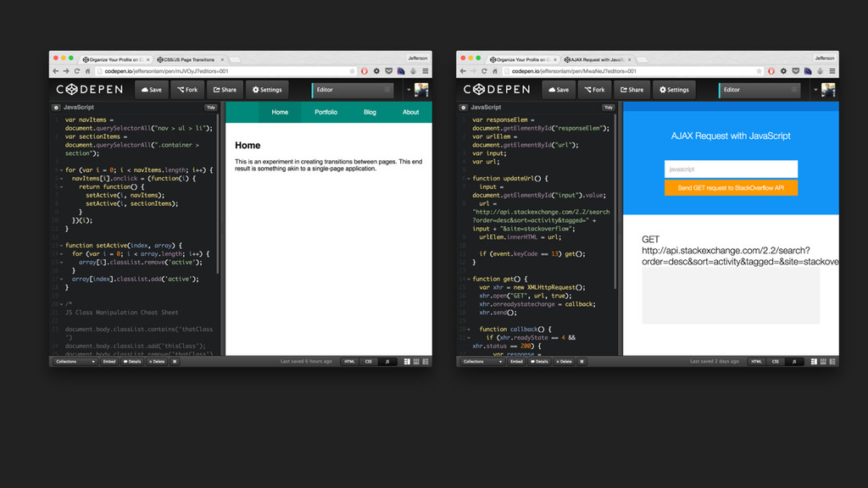Open the Editor view dropdown in Page Transitions window
868x488 pixels.
point(353,90)
